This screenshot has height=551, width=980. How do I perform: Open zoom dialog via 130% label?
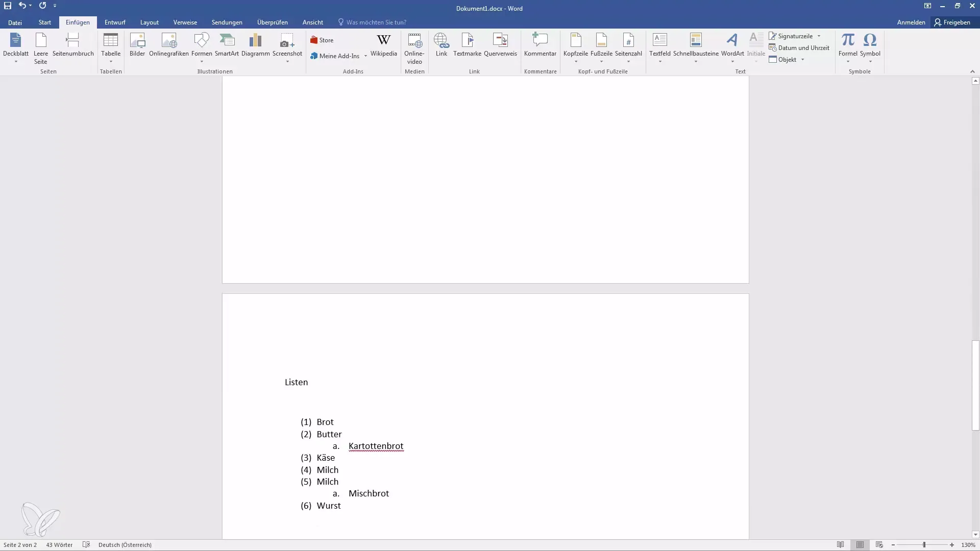click(x=968, y=545)
